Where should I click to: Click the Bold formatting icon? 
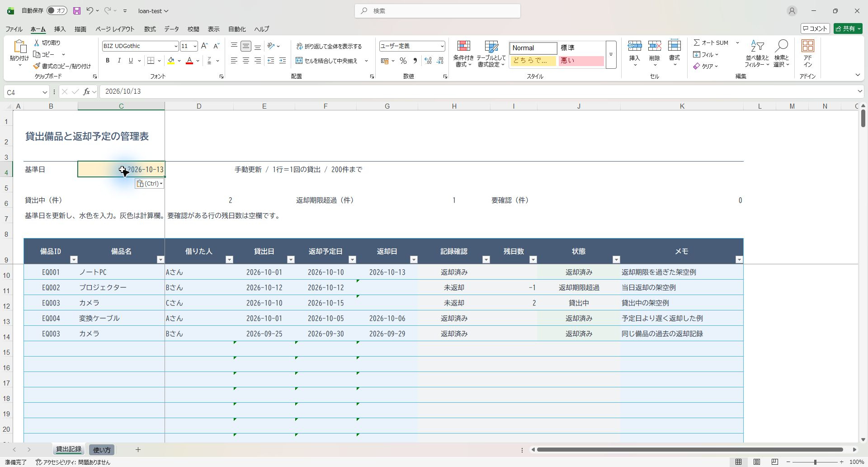pyautogui.click(x=108, y=61)
